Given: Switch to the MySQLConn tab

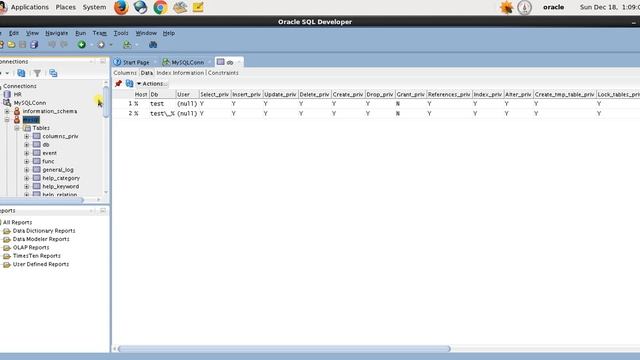Looking at the screenshot, I should [x=187, y=62].
